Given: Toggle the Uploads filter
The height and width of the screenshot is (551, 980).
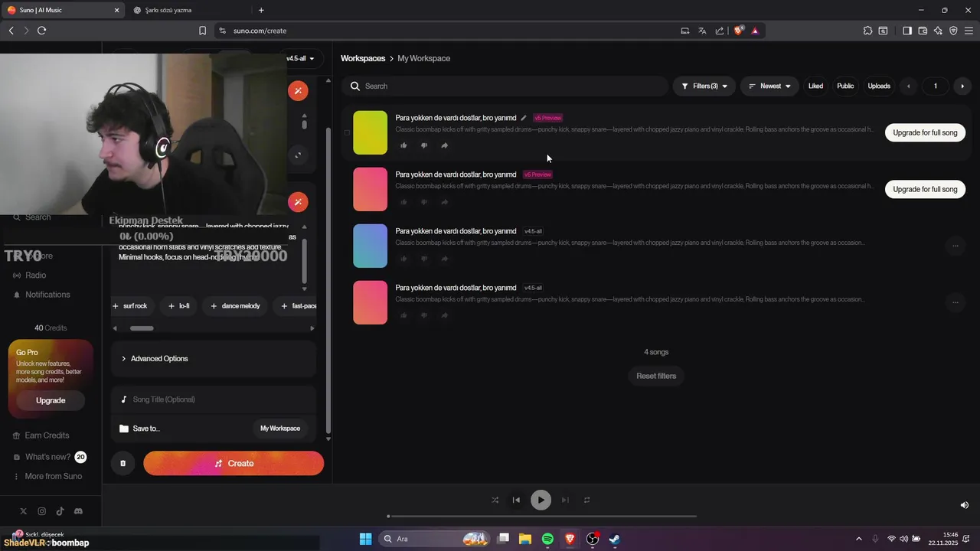Looking at the screenshot, I should coord(879,86).
